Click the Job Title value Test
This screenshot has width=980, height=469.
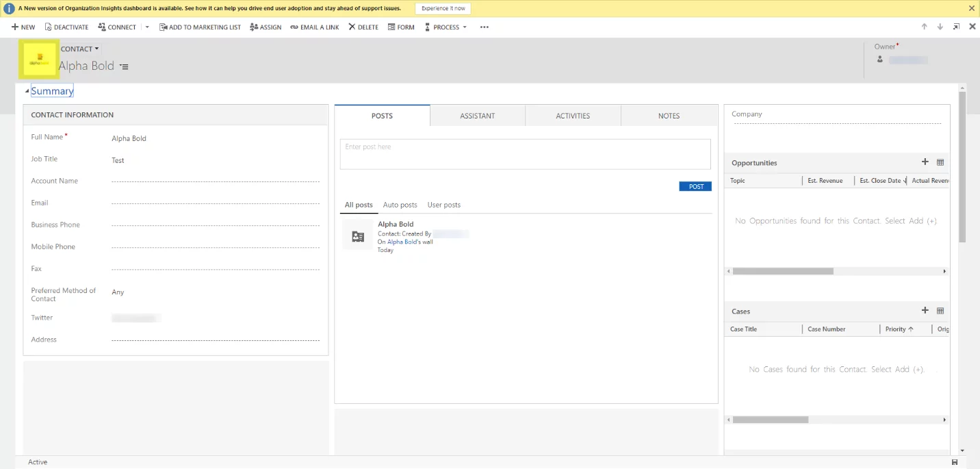[118, 160]
